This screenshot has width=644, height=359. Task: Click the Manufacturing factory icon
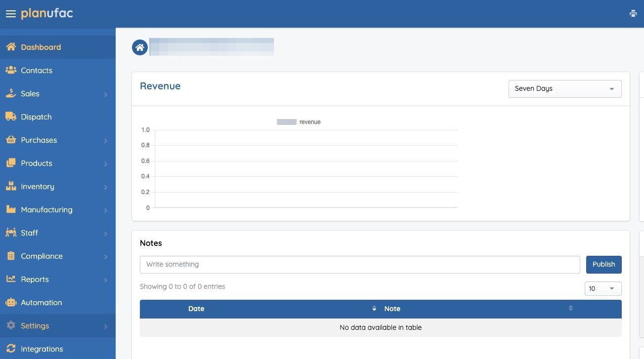(11, 209)
